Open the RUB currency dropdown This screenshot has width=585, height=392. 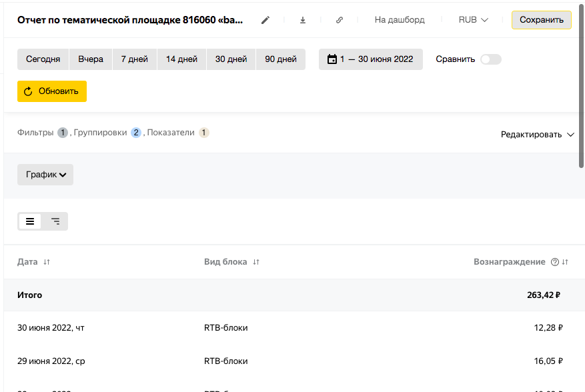[x=473, y=20]
